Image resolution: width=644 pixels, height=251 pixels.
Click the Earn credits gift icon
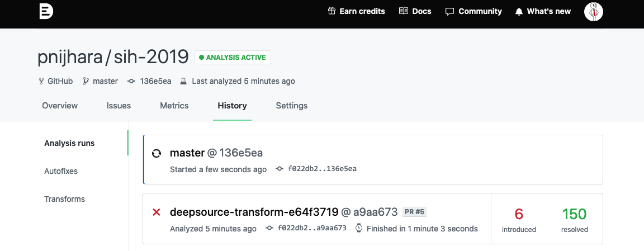coord(332,11)
